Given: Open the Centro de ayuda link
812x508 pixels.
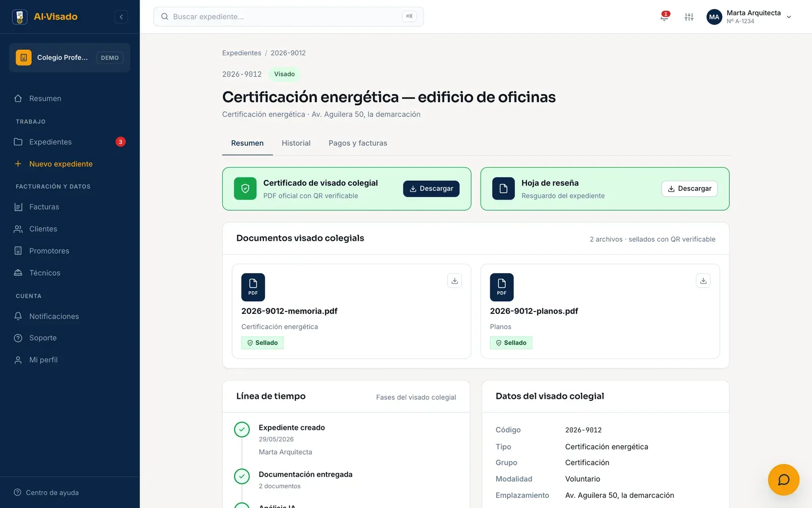Looking at the screenshot, I should tap(47, 492).
